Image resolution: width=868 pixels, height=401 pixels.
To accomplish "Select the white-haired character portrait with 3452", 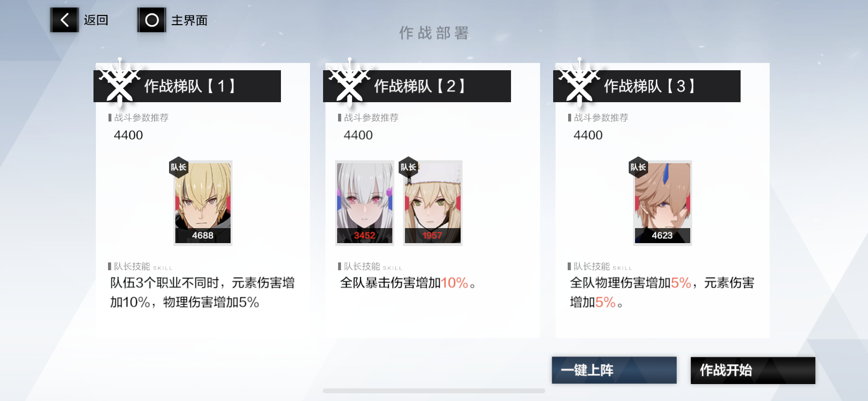I will pos(365,203).
